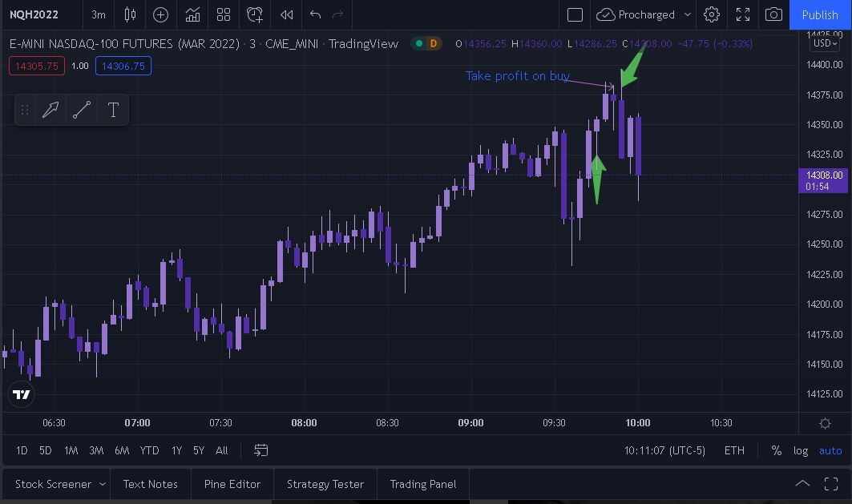Viewport: 852px width, 504px height.
Task: Open the Indicators chart icon
Action: (x=192, y=14)
